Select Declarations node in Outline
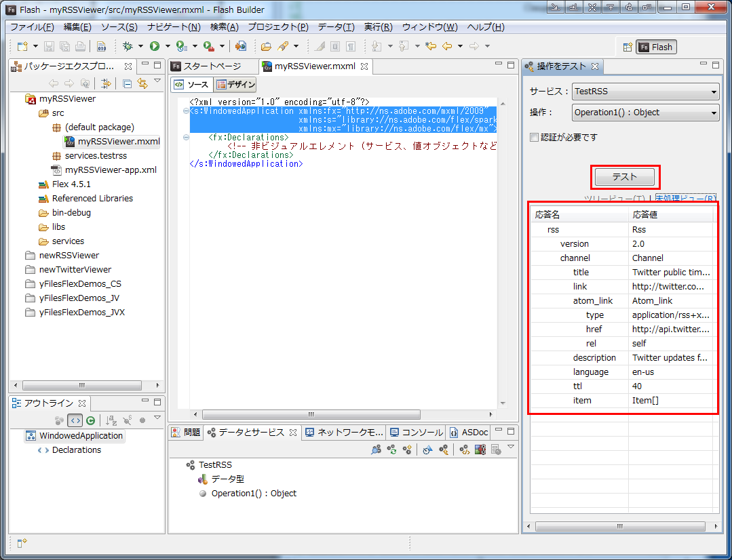 [77, 450]
